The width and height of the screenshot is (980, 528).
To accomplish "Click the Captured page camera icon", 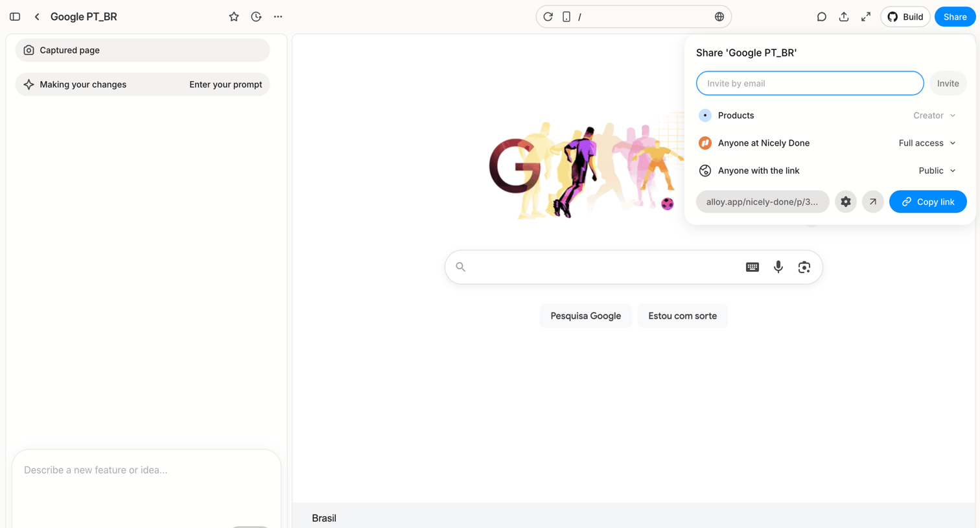I will pos(29,50).
